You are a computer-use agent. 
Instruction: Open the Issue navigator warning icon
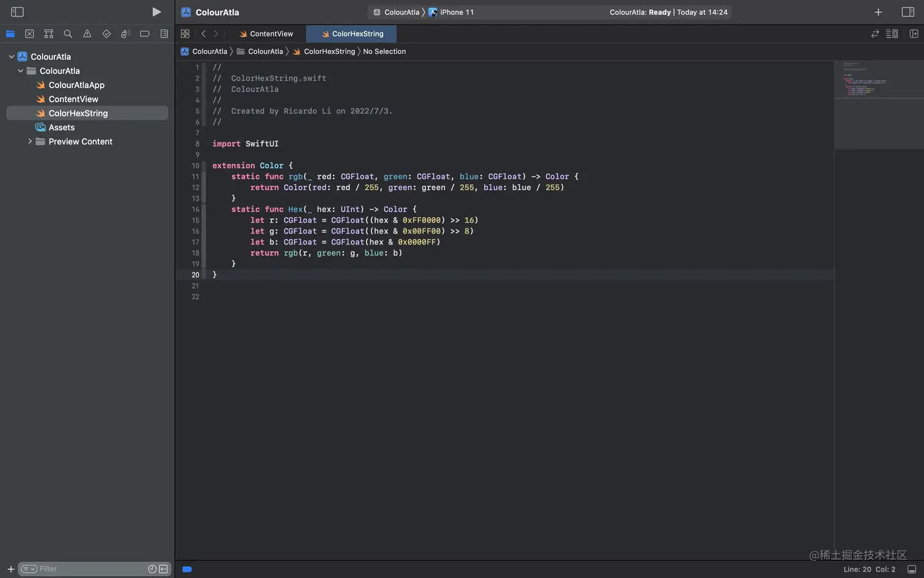pos(87,34)
